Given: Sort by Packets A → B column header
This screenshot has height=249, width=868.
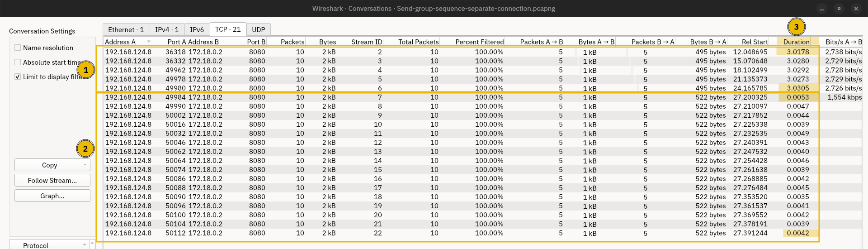Looking at the screenshot, I should click(534, 42).
